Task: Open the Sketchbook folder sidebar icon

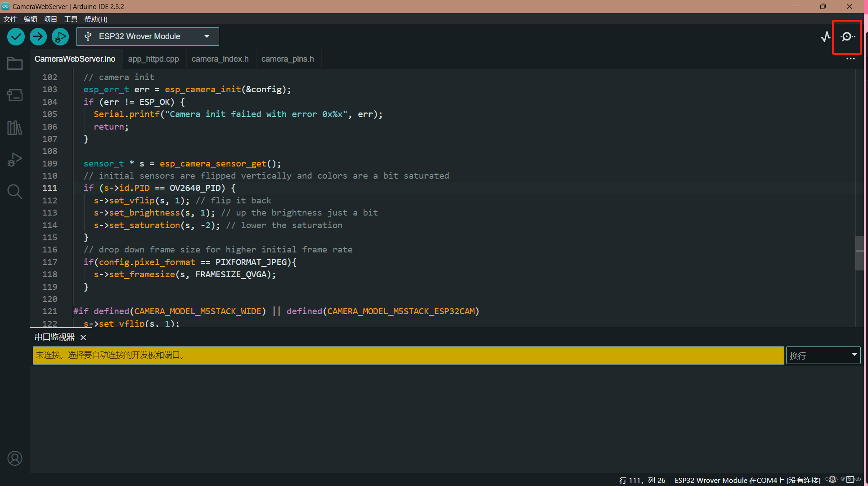Action: click(15, 63)
